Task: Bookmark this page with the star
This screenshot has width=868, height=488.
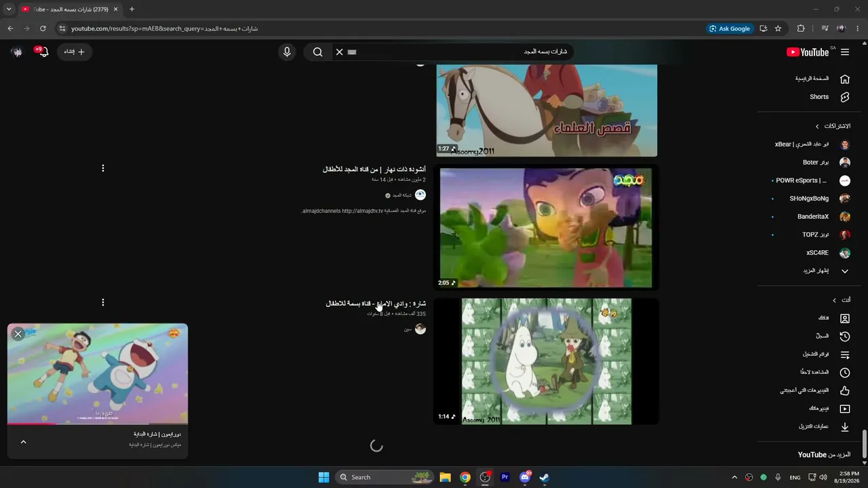Action: (778, 28)
